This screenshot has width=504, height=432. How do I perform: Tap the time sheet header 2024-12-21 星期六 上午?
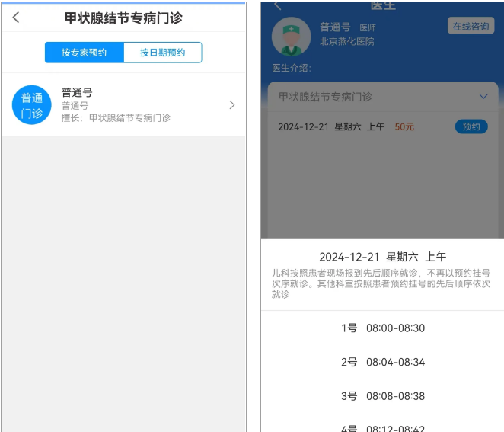382,257
